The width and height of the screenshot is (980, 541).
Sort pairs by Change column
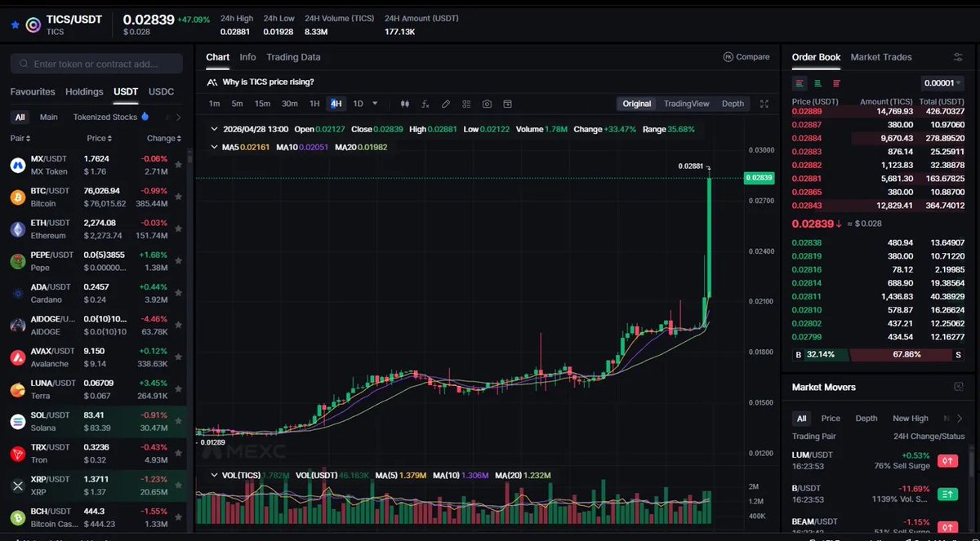pyautogui.click(x=163, y=139)
